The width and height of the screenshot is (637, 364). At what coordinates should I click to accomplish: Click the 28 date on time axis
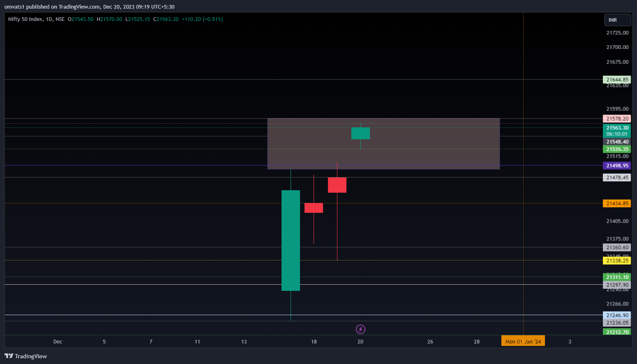point(477,342)
